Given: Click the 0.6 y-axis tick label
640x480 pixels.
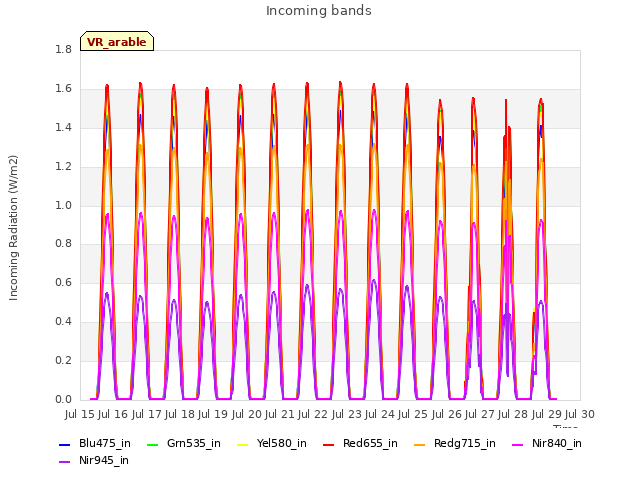Looking at the screenshot, I should tap(63, 283).
